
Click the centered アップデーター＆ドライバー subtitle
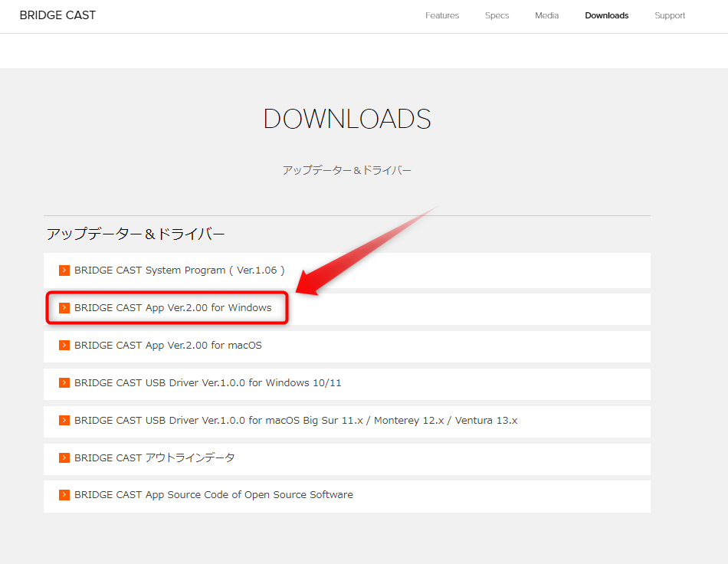(347, 170)
